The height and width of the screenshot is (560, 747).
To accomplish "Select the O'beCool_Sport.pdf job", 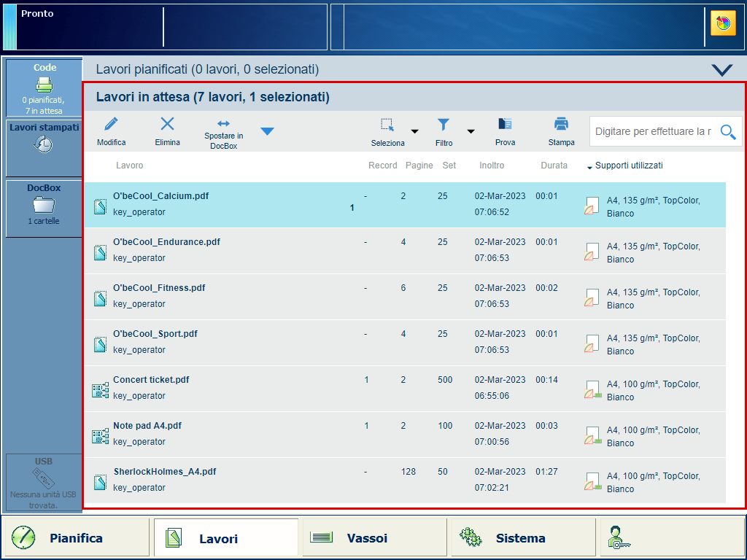I will click(405, 343).
